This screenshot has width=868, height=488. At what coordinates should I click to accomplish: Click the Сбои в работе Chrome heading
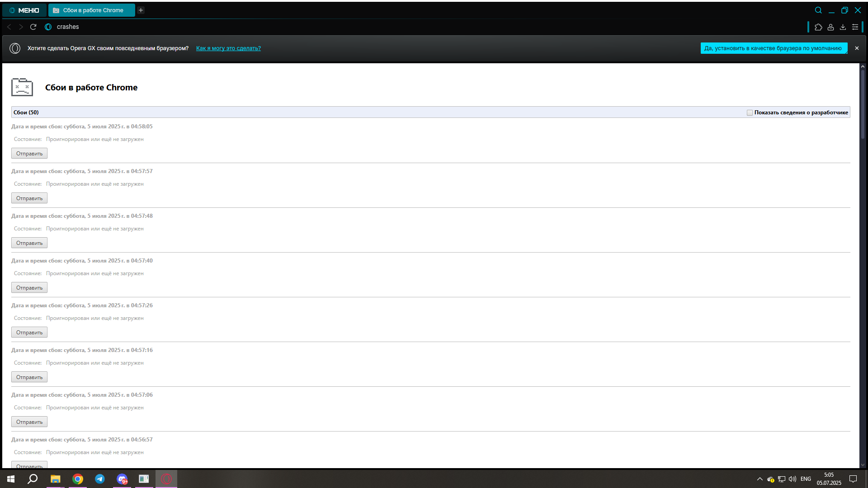coord(91,88)
